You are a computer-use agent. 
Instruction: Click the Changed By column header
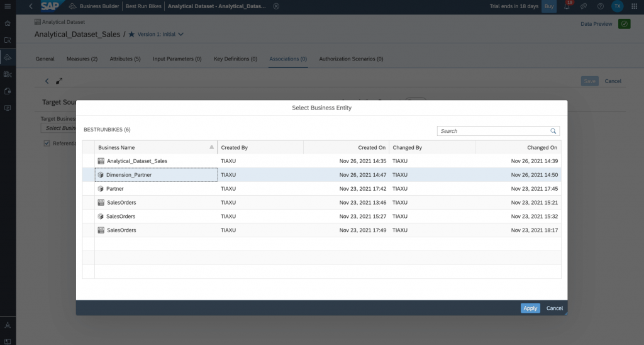pos(432,147)
